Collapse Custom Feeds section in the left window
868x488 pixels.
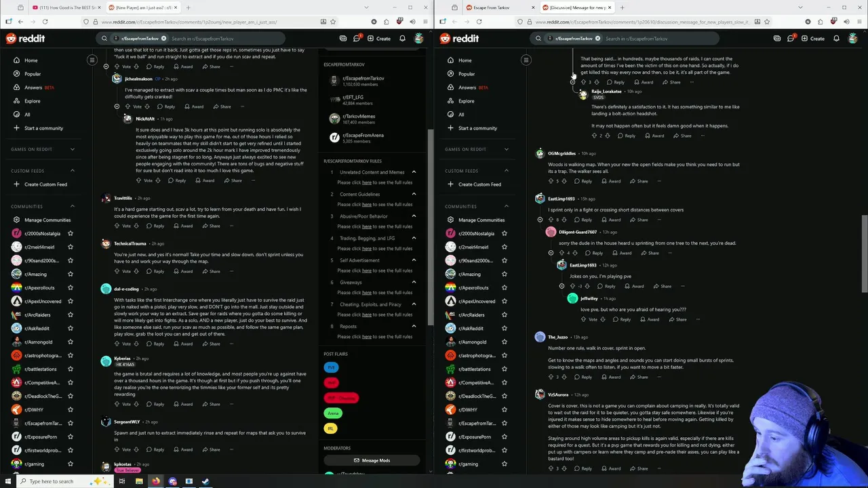click(x=72, y=171)
